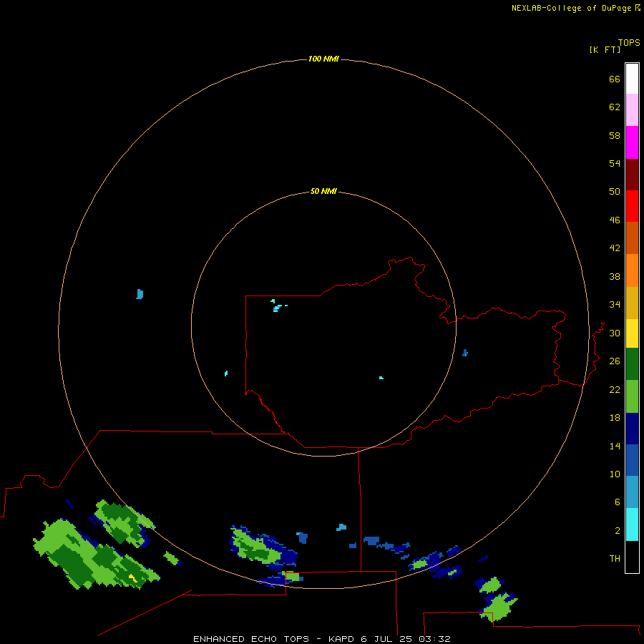Viewport: 644px width, 644px height.
Task: Click the 6 value on the legend
Action: point(617,502)
